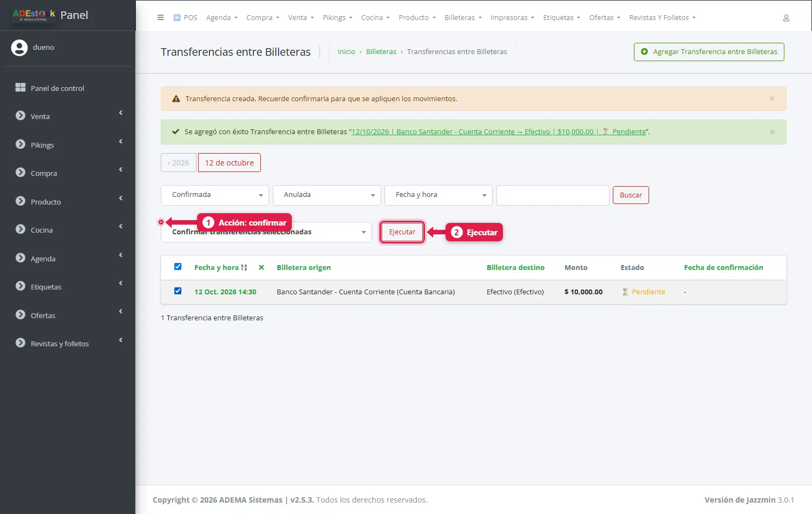This screenshot has width=812, height=514.
Task: Expand the Agenda sidebar section
Action: pos(68,259)
